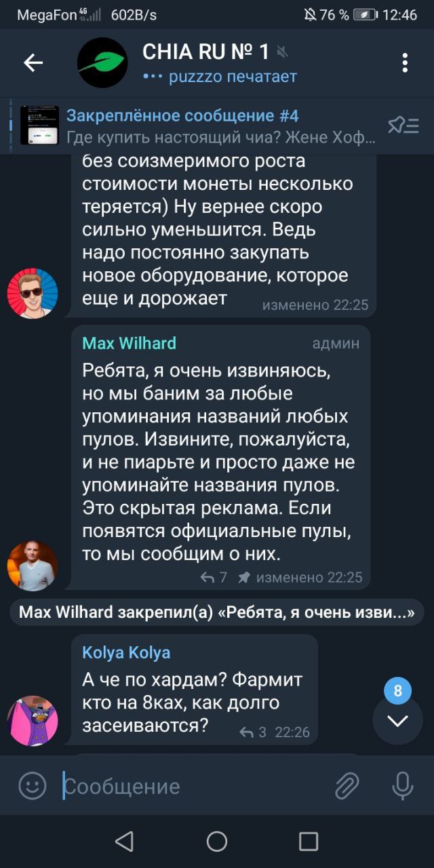The image size is (434, 868).
Task: Jump to latest messages with down arrow
Action: tap(397, 720)
